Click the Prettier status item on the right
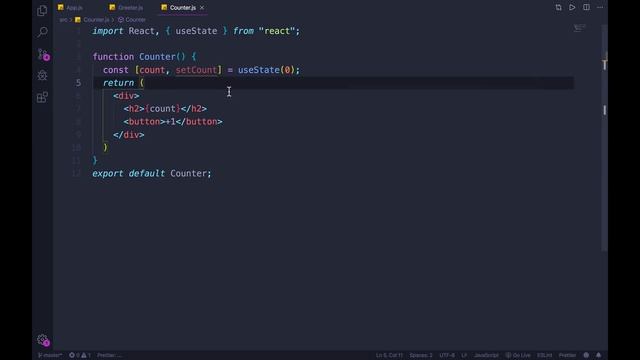The image size is (640, 360). 567,355
